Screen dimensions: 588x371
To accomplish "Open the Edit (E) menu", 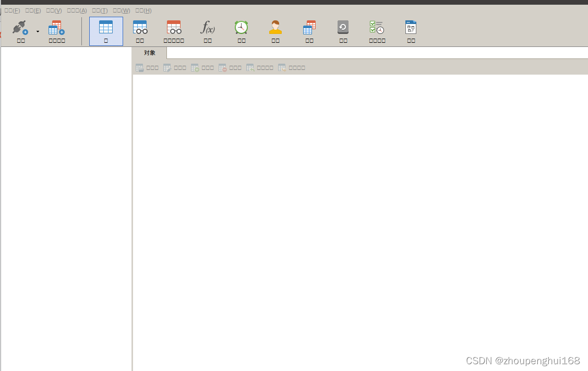I will coord(33,10).
